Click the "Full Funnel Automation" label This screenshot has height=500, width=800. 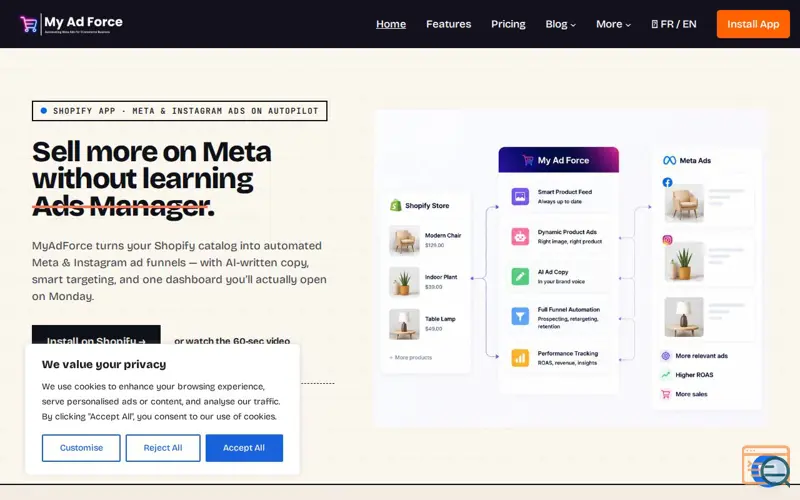(568, 309)
